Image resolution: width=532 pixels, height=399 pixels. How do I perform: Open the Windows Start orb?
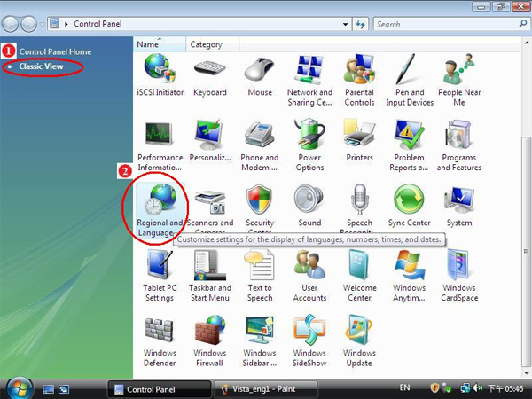click(x=20, y=389)
